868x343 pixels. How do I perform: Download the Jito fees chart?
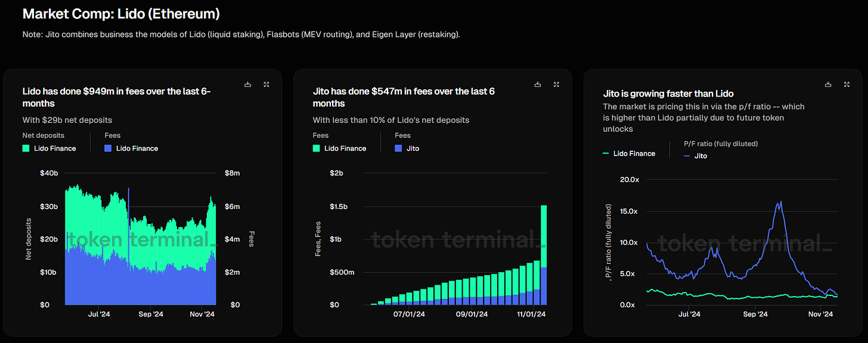[538, 85]
